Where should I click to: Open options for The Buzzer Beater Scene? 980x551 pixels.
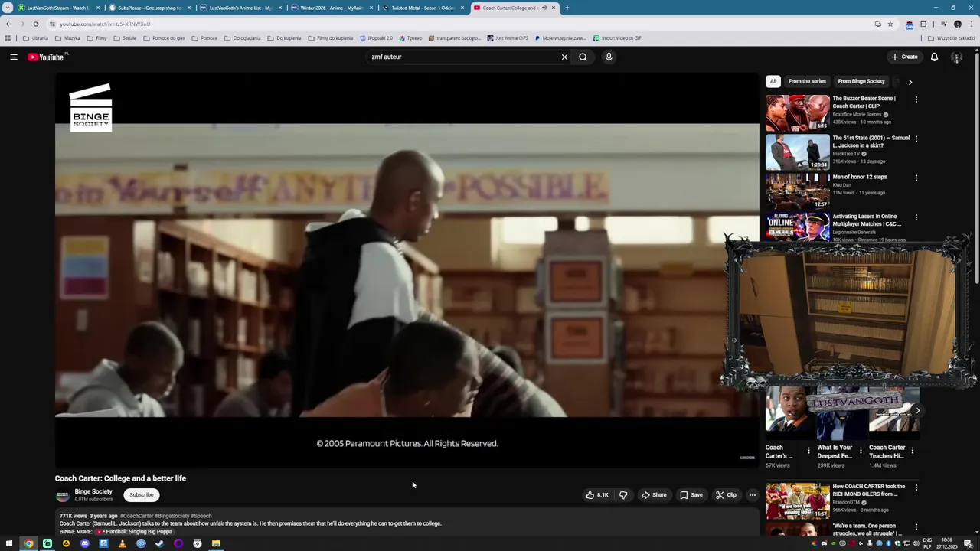click(x=916, y=99)
